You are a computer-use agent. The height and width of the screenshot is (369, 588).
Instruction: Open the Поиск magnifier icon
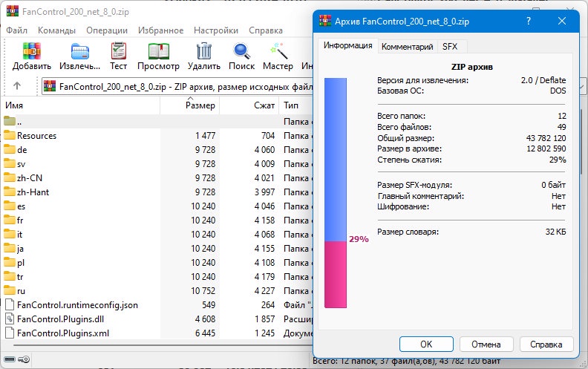pos(242,51)
